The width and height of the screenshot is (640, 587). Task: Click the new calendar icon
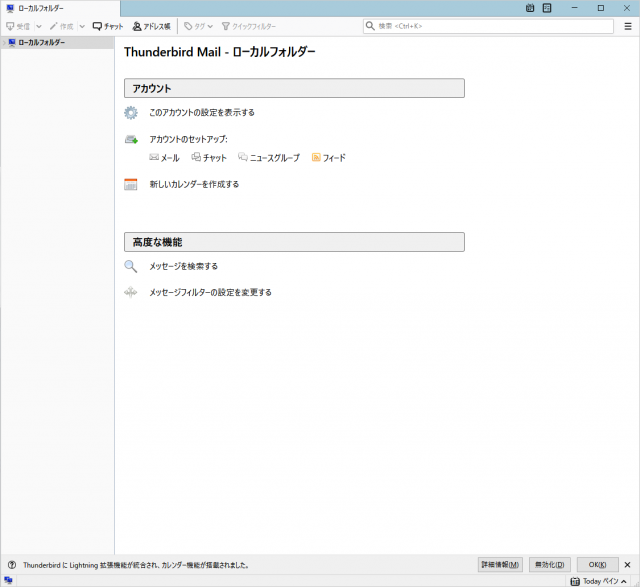[131, 184]
